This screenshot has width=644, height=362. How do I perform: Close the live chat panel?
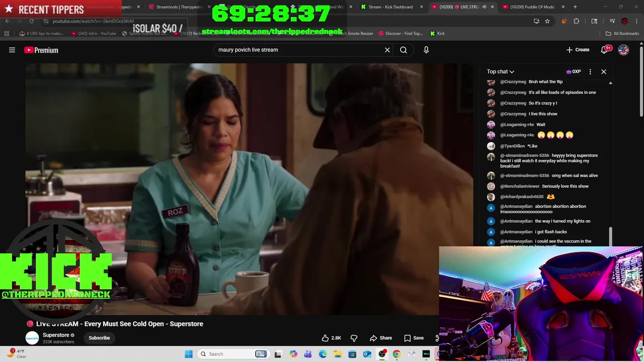(604, 71)
